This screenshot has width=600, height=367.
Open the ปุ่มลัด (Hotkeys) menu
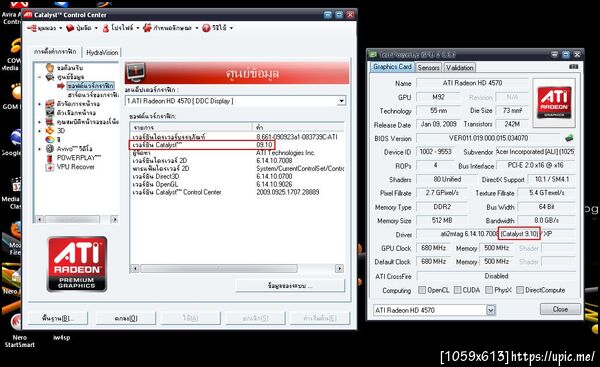coord(82,28)
